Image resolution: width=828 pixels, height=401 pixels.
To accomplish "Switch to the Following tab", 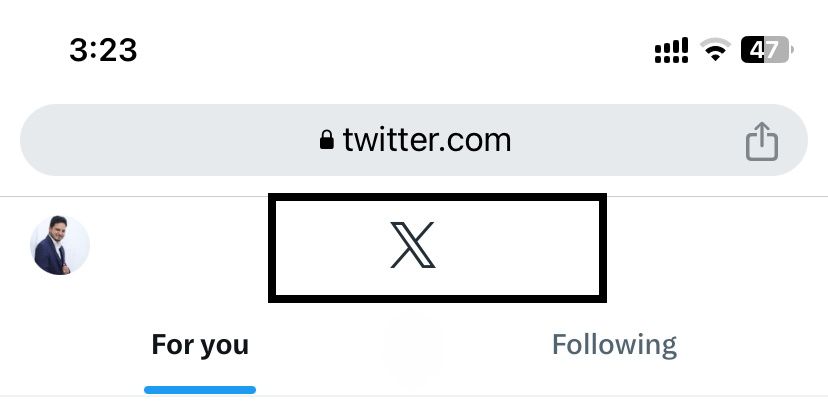I will click(614, 345).
